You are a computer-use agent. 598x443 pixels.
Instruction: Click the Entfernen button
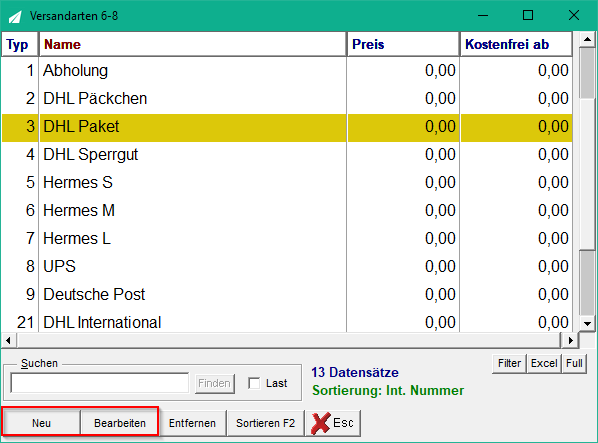(192, 423)
